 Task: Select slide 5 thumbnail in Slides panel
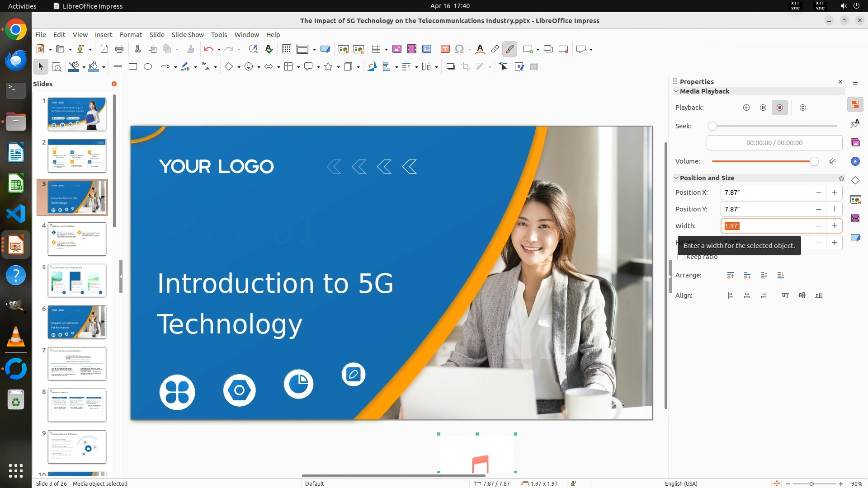point(77,281)
